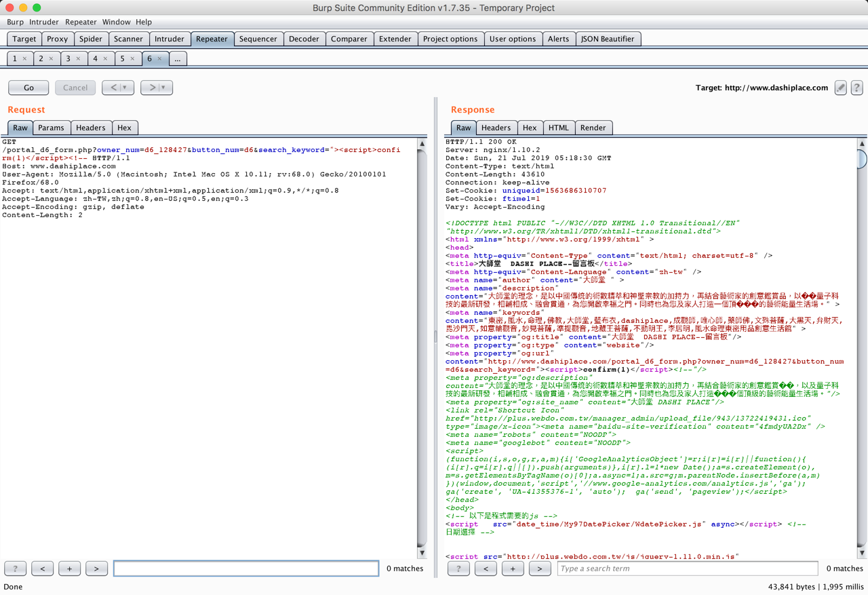Open the Intruder menu in the menu bar
Image resolution: width=868 pixels, height=595 pixels.
pos(43,22)
